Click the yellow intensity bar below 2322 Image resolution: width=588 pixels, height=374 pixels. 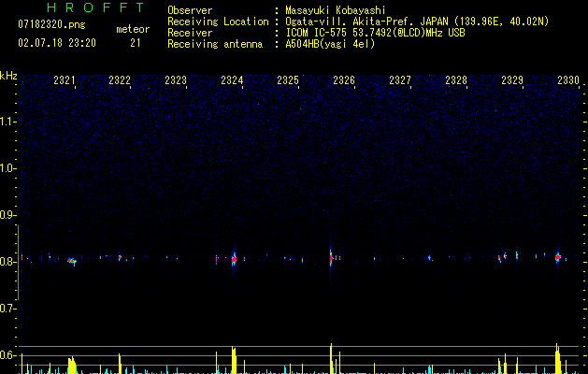click(120, 364)
